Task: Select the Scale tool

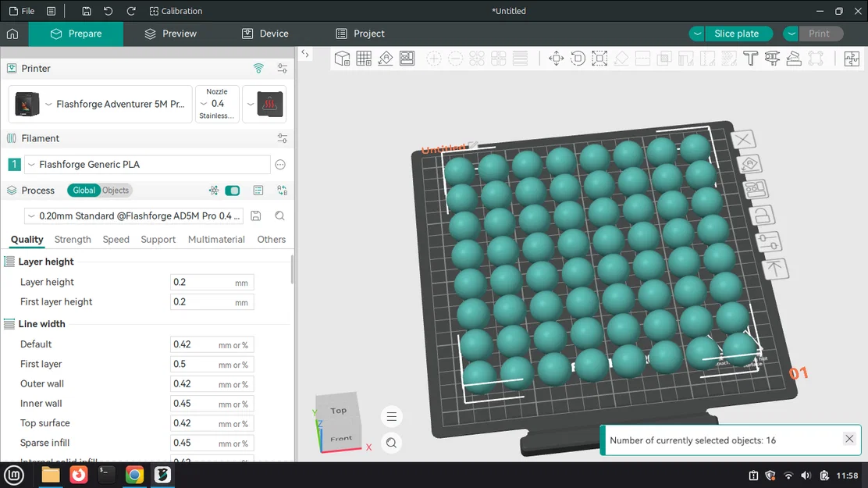Action: pyautogui.click(x=599, y=58)
